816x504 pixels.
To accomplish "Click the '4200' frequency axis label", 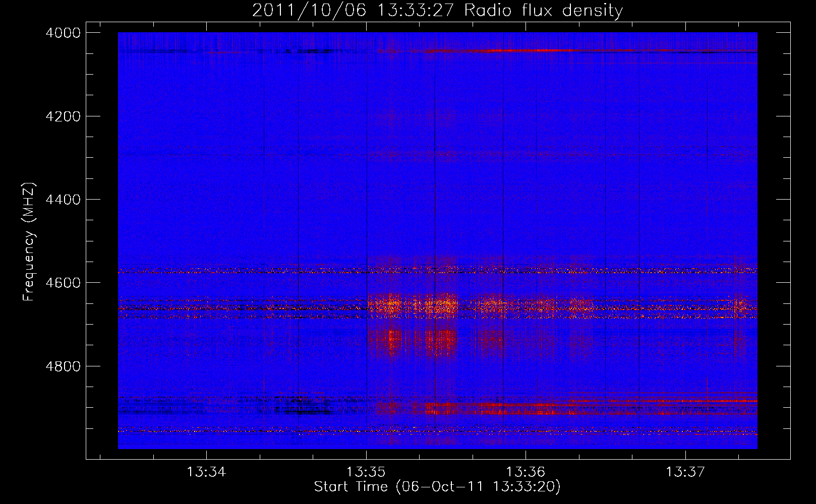I will coord(63,116).
